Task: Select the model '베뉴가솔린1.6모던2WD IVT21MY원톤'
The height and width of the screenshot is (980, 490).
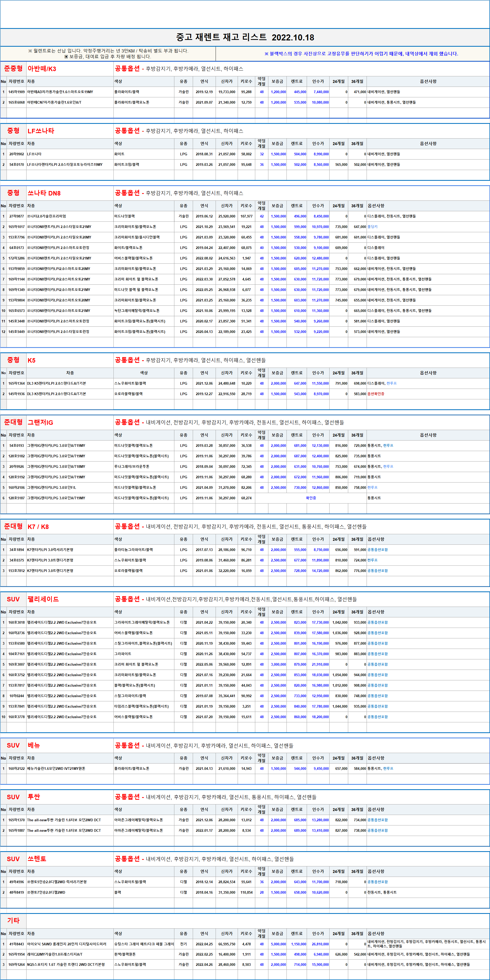Action: click(56, 769)
